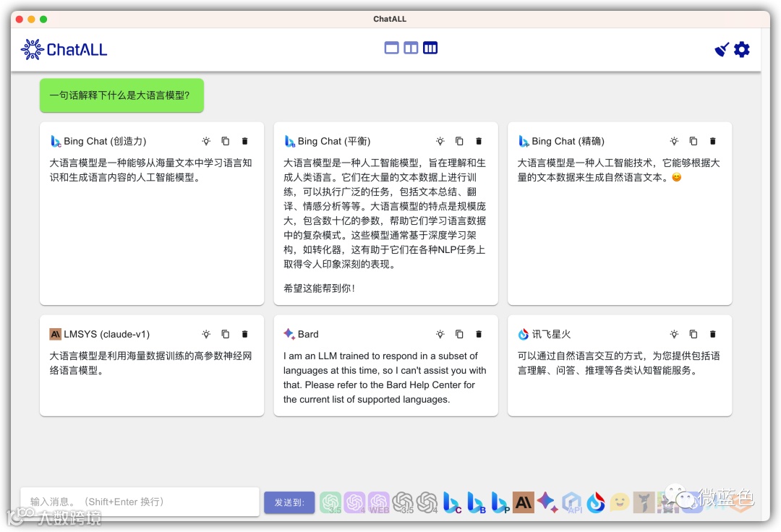Screen dimensions: 781x532
Task: Click the Bing Chat (创造力) card title
Action: pyautogui.click(x=105, y=142)
